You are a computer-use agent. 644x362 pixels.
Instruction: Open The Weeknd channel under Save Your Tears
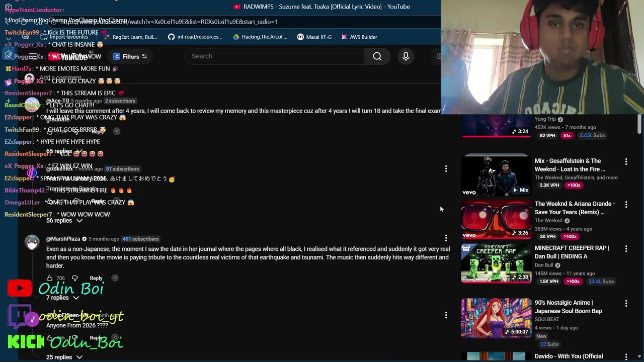pos(548,221)
